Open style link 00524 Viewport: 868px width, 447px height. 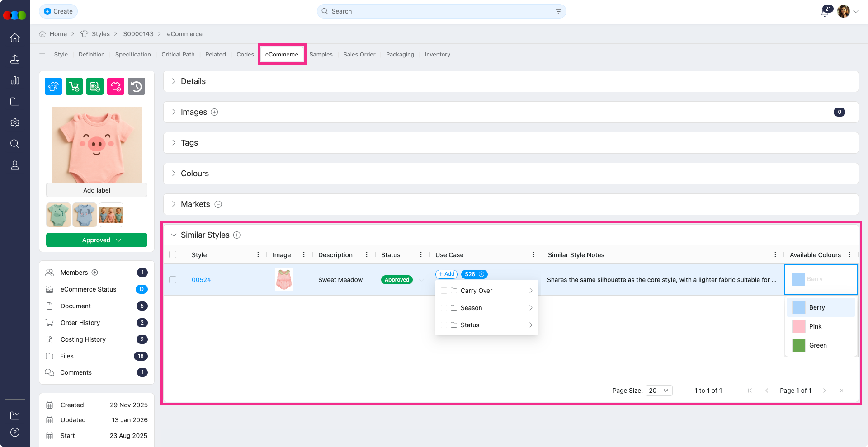click(x=201, y=280)
